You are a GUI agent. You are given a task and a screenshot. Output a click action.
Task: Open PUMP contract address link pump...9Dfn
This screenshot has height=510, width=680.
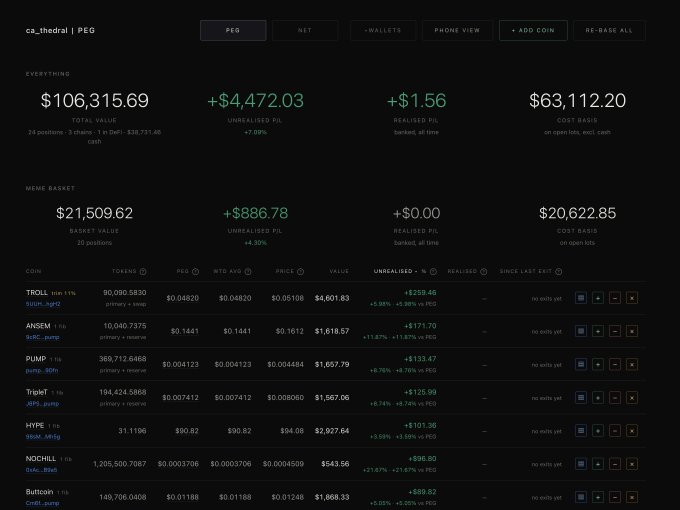click(42, 370)
